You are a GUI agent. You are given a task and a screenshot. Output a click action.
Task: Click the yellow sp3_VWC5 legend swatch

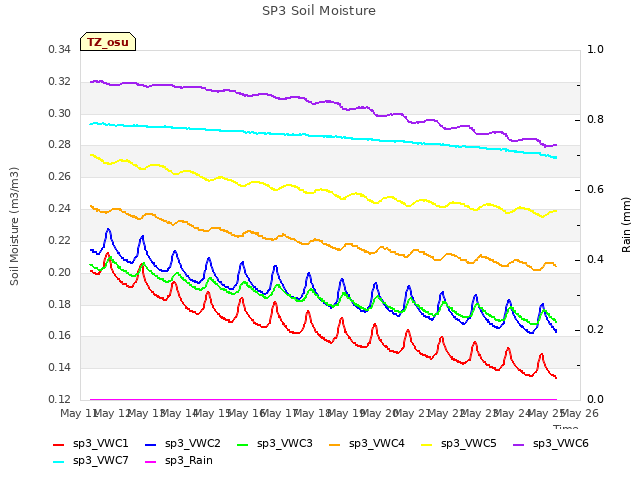point(427,444)
